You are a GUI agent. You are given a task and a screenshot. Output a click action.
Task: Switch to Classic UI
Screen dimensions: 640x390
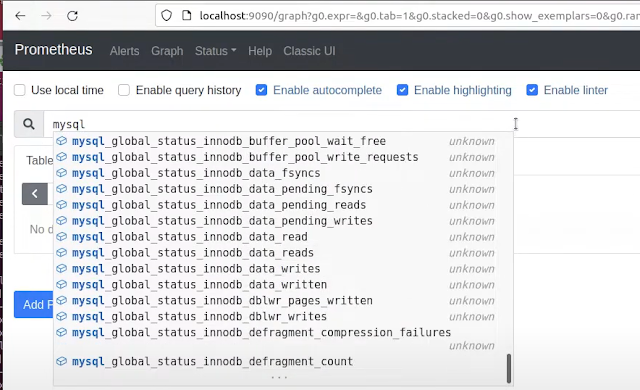[309, 51]
